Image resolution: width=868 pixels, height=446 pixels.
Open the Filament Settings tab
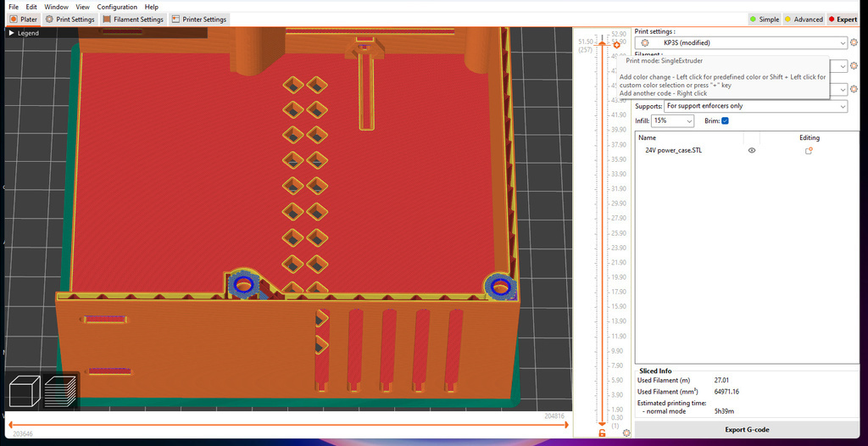coord(133,20)
